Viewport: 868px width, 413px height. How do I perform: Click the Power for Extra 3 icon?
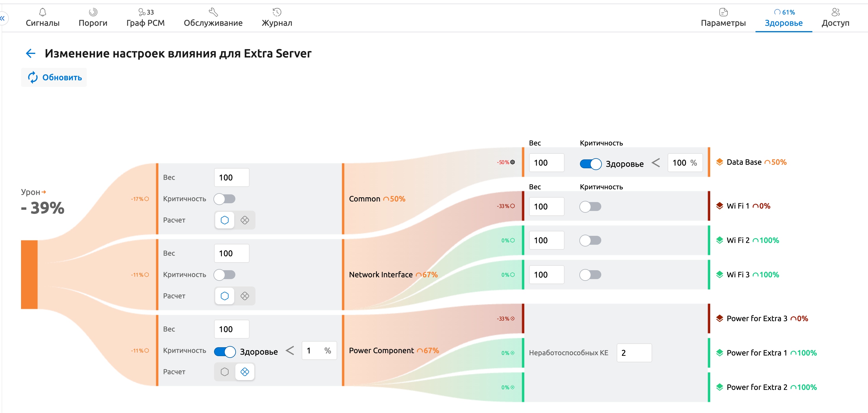point(719,318)
